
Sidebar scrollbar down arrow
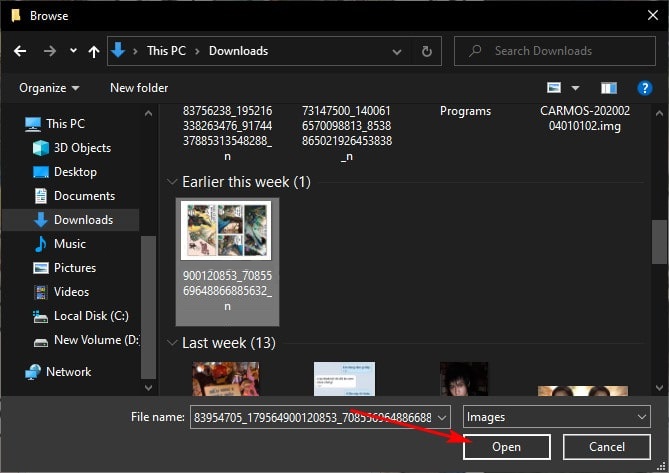pyautogui.click(x=148, y=387)
